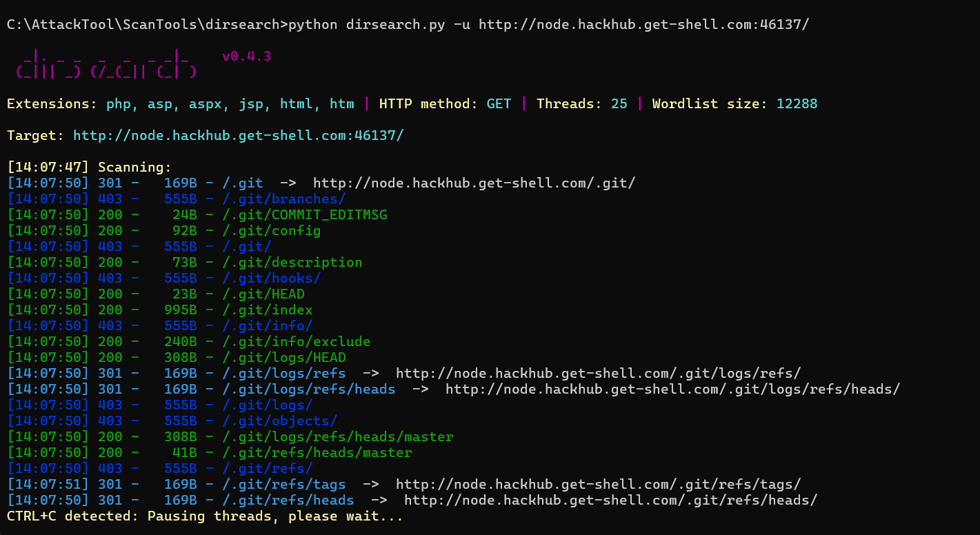Click the CTRL+C detected message line
980x535 pixels.
click(x=205, y=516)
